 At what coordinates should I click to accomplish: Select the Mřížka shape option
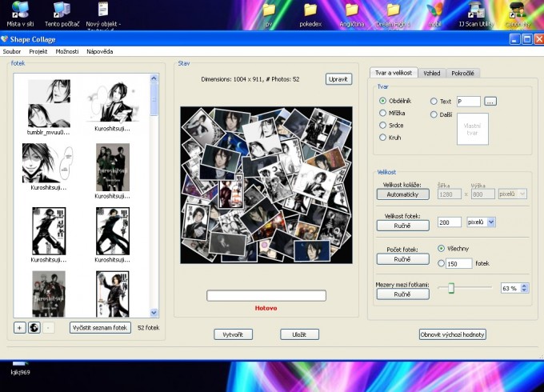click(x=382, y=113)
